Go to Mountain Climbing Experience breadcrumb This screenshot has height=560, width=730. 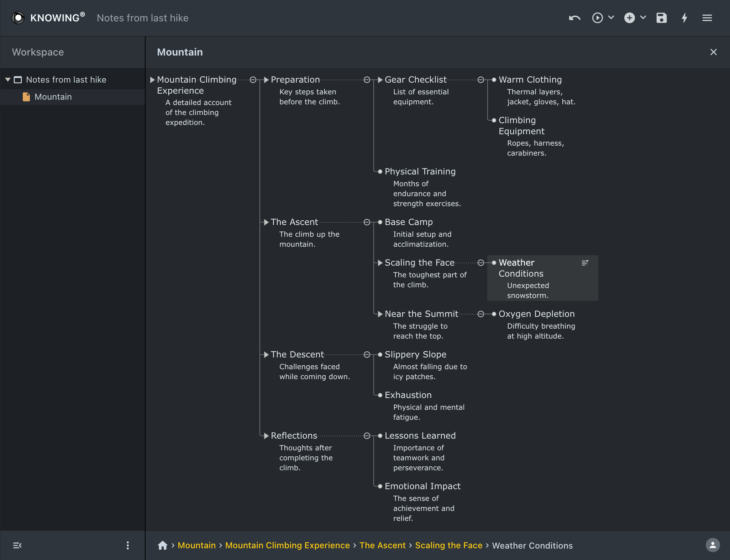pyautogui.click(x=287, y=545)
